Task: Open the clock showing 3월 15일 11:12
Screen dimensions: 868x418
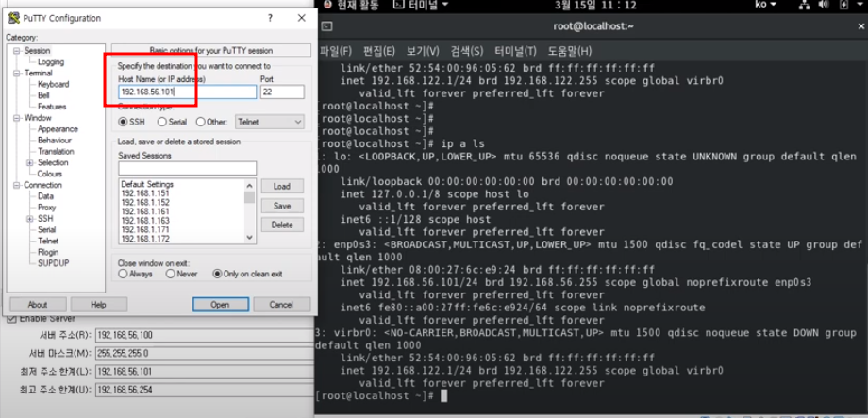Action: pyautogui.click(x=595, y=5)
